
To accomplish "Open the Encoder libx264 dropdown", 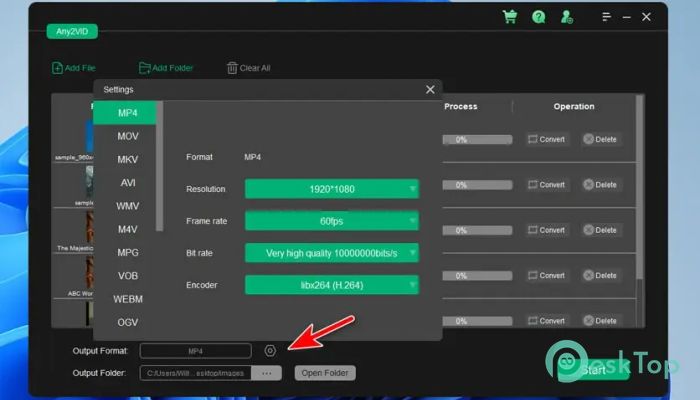I will pyautogui.click(x=332, y=285).
